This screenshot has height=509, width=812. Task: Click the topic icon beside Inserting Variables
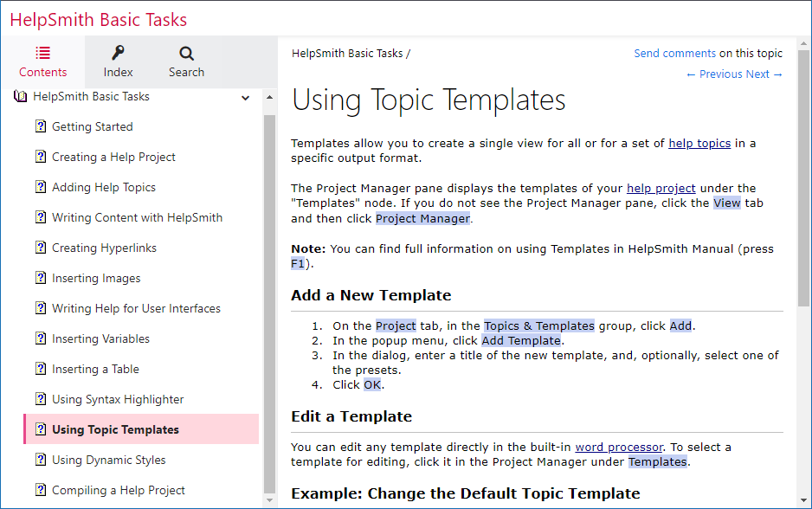coord(41,338)
